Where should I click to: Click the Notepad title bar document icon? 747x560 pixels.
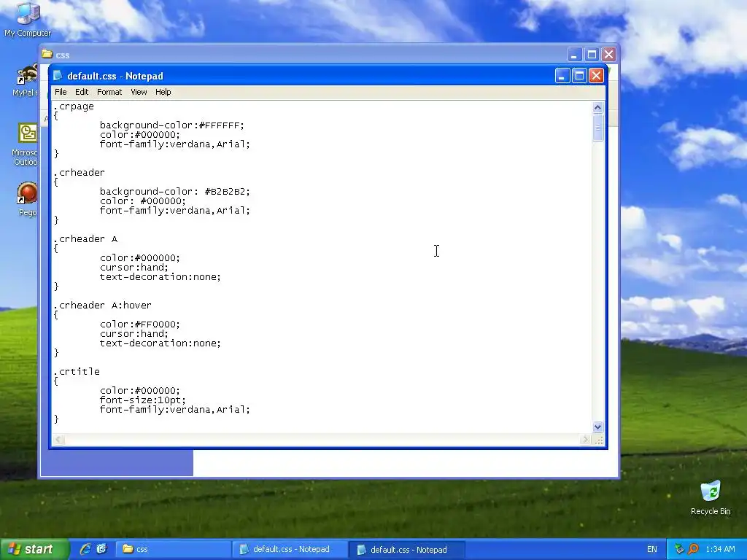click(x=58, y=76)
